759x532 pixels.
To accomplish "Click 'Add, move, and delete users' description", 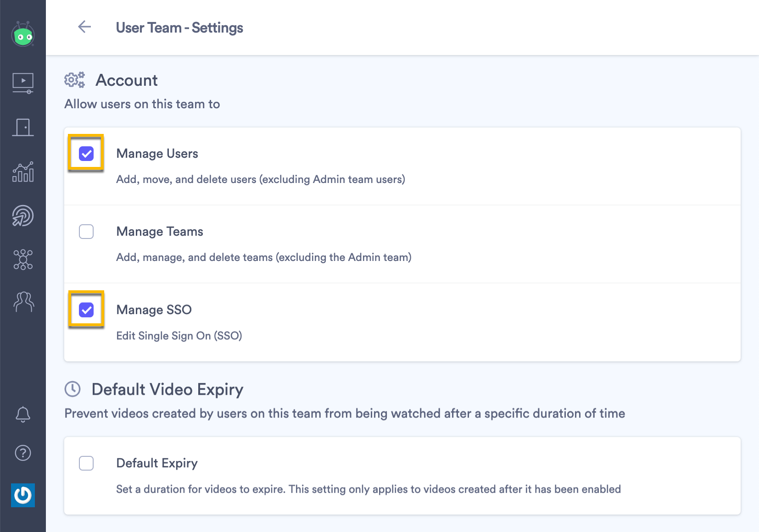I will 261,179.
